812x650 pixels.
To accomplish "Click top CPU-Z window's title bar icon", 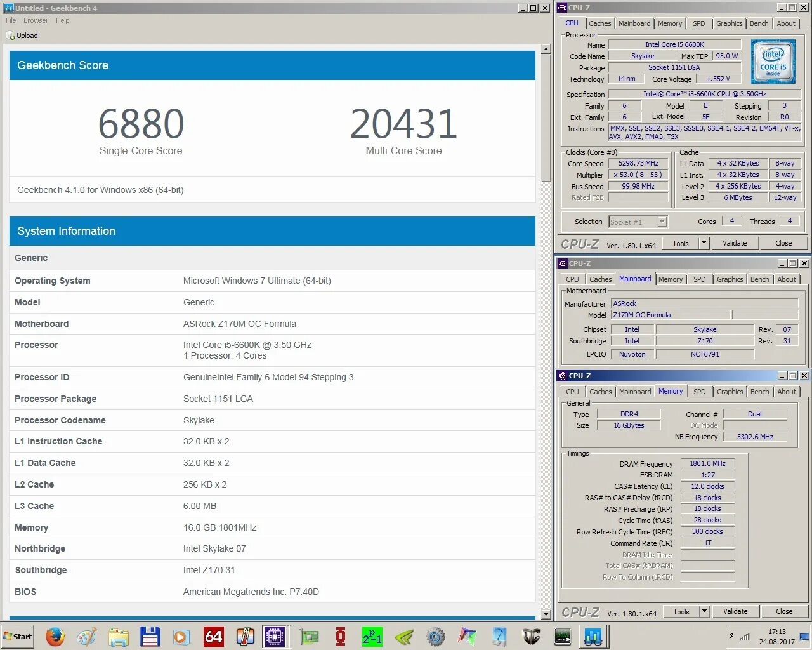I will point(561,8).
